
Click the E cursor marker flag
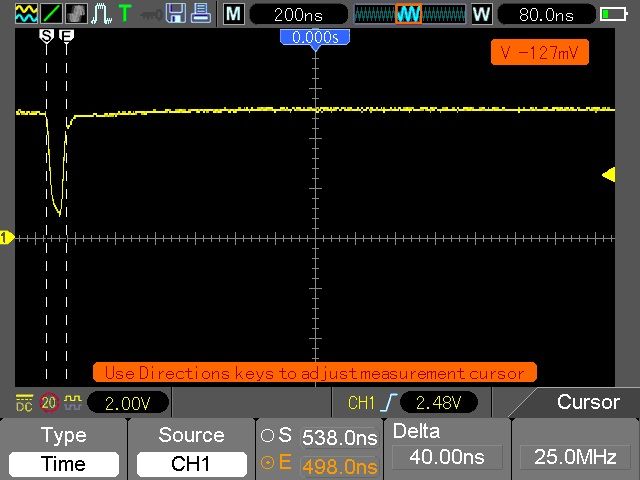tap(67, 36)
